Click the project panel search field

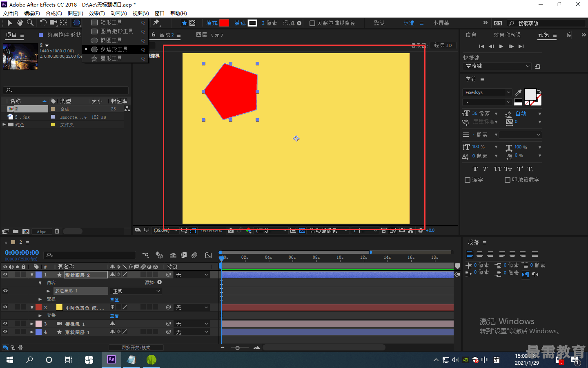[x=66, y=90]
